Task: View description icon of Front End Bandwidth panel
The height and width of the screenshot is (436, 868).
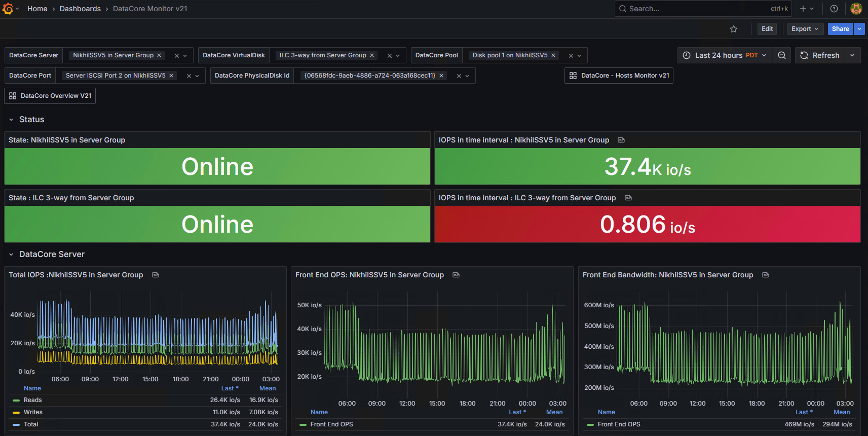Action: 766,275
